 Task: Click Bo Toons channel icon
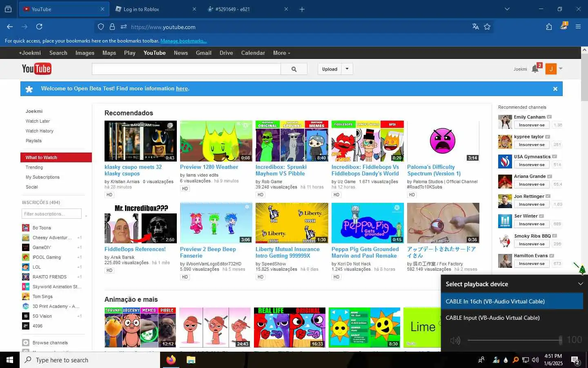25,228
